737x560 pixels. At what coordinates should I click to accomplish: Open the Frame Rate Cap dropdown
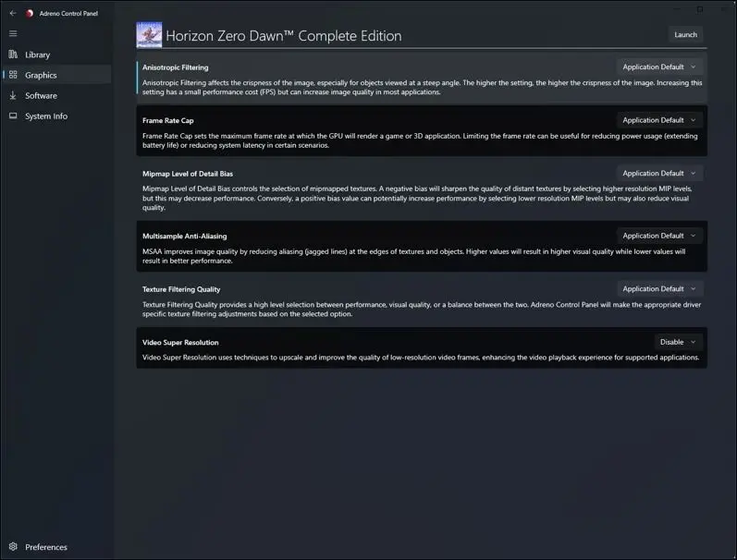[x=659, y=120]
